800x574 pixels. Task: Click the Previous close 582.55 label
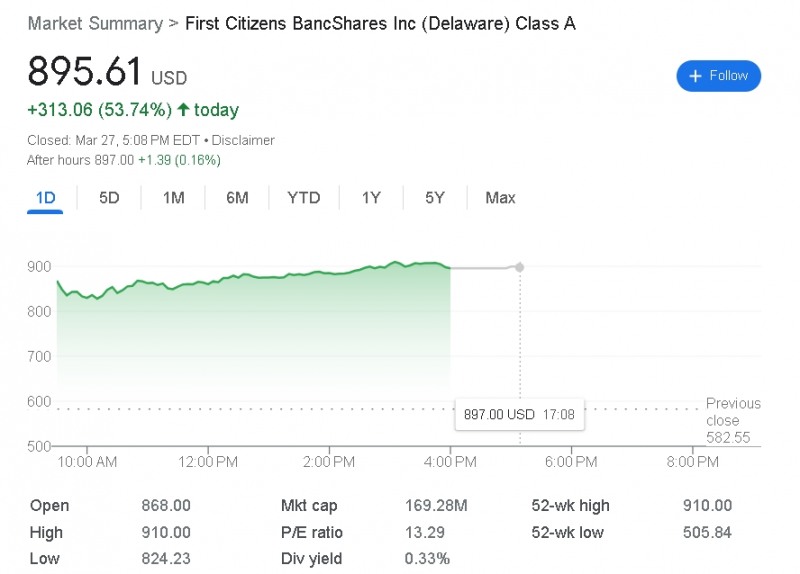733,420
